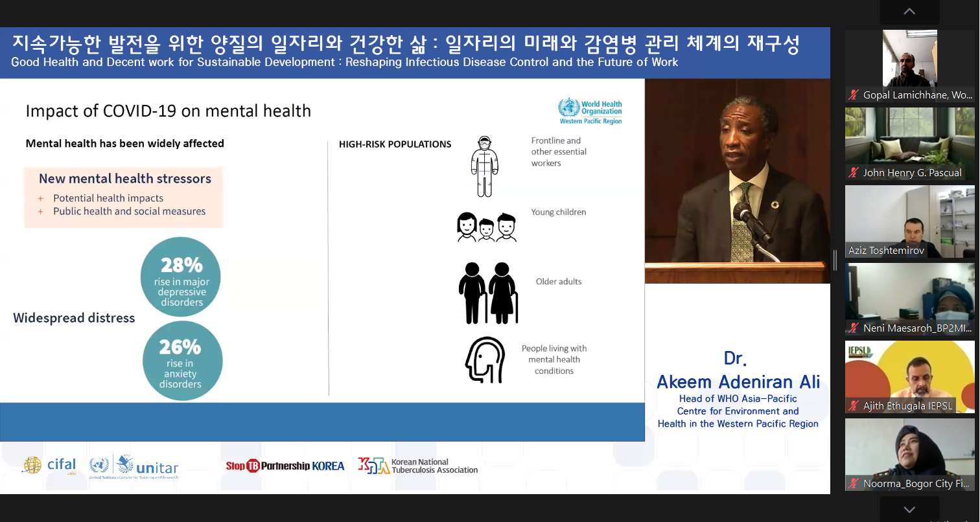Select John Henry G. Pascual's video tile
This screenshot has width=980, height=522.
click(909, 144)
